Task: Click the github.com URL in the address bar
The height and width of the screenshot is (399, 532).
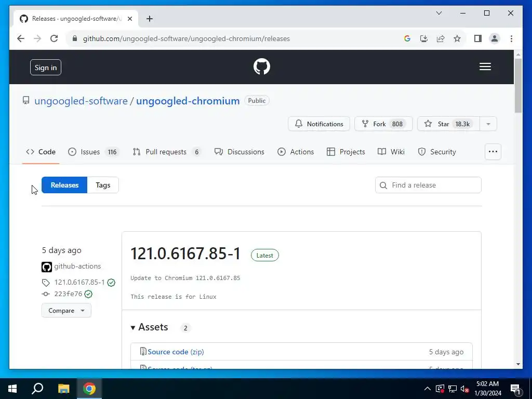Action: 187,38
